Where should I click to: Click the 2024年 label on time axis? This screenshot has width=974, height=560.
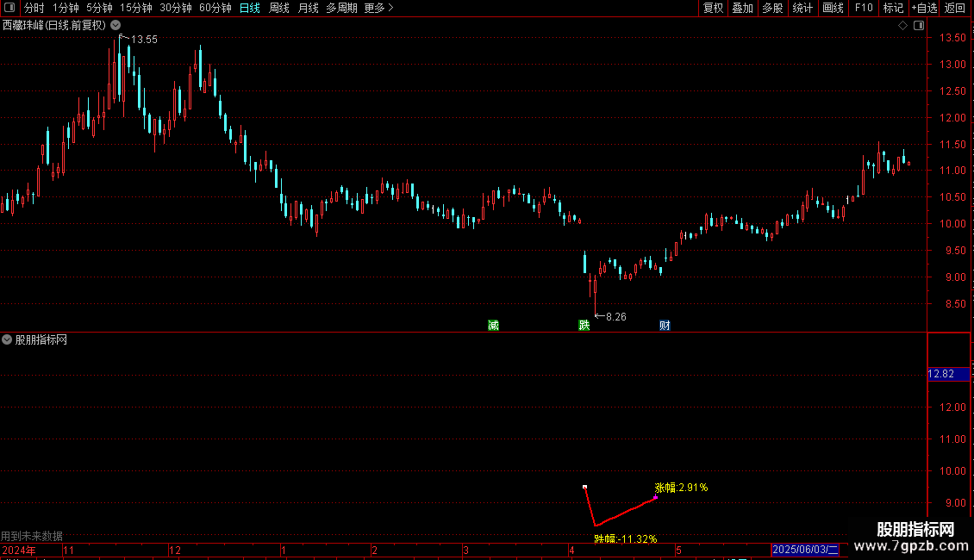click(x=19, y=551)
